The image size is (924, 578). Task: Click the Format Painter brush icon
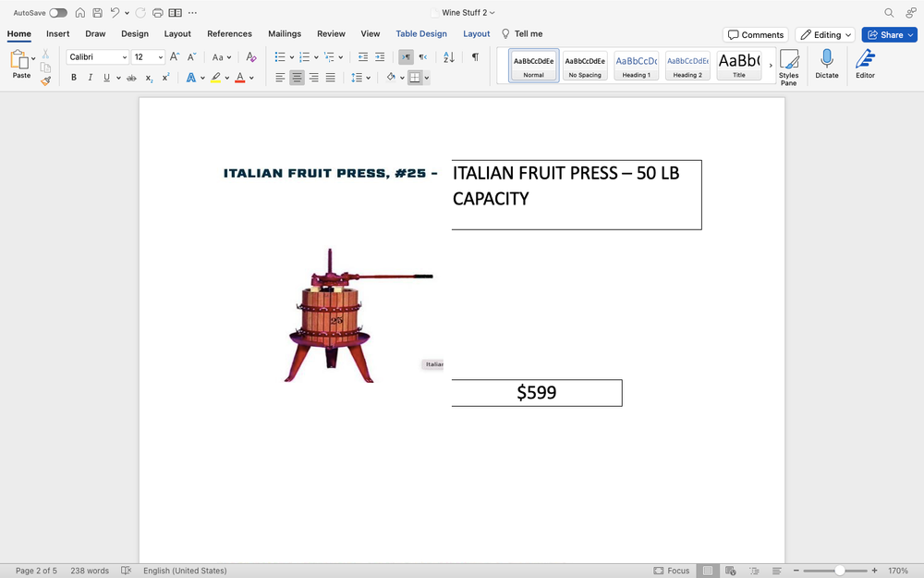[45, 80]
